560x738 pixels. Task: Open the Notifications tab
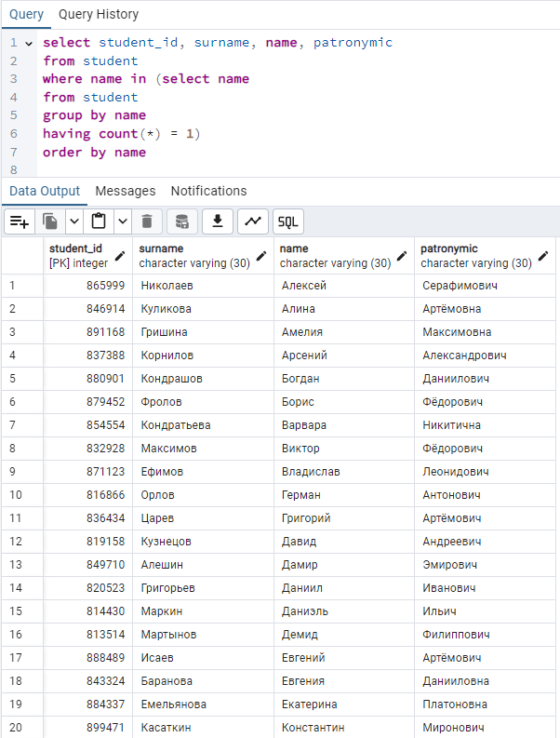pyautogui.click(x=208, y=191)
